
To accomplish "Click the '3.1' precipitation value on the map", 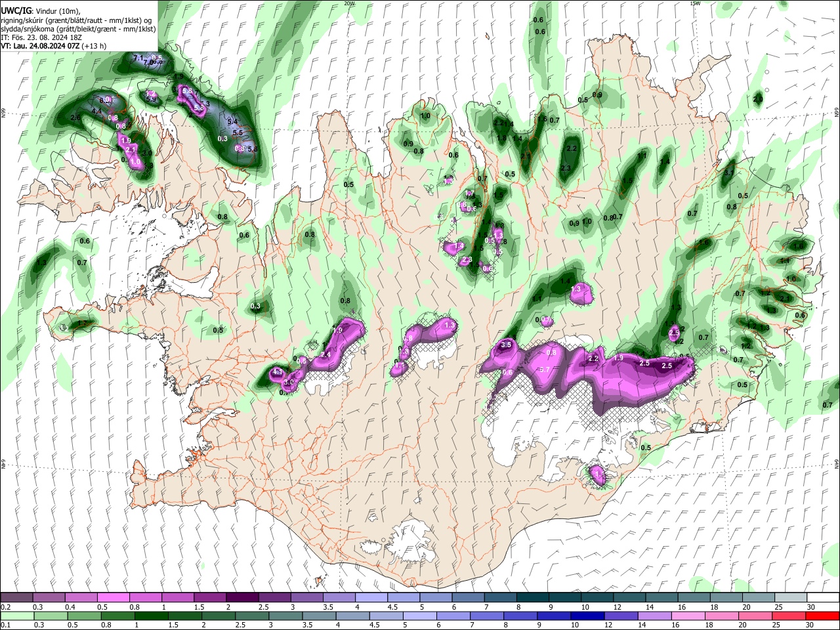I will (x=729, y=172).
